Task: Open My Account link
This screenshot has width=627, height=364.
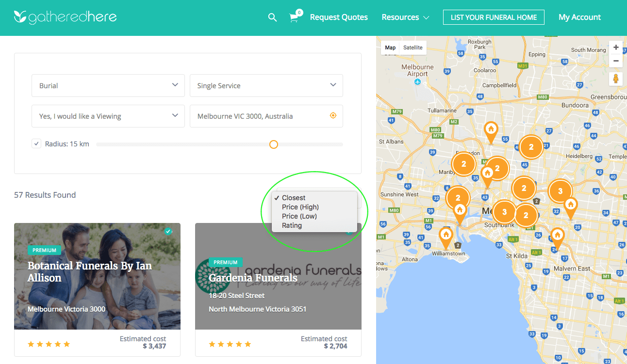Action: tap(579, 17)
